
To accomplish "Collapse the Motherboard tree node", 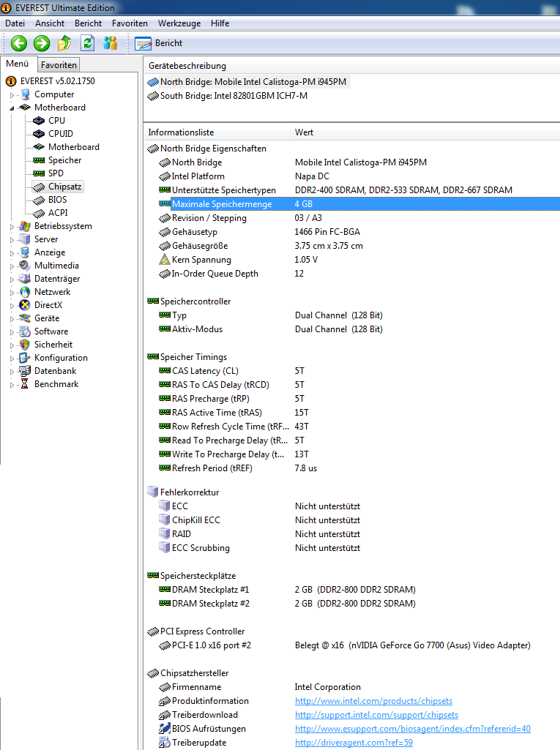I will 12,108.
